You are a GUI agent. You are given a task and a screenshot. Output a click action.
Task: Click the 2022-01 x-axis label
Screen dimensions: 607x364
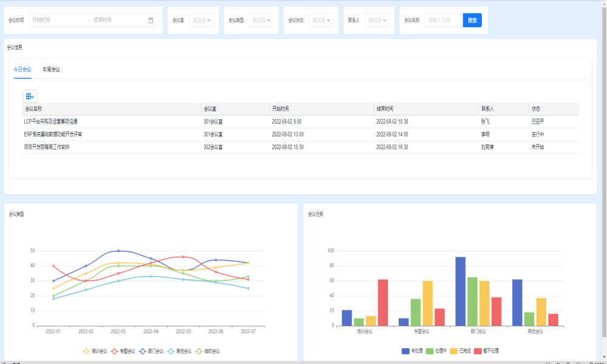click(x=53, y=331)
